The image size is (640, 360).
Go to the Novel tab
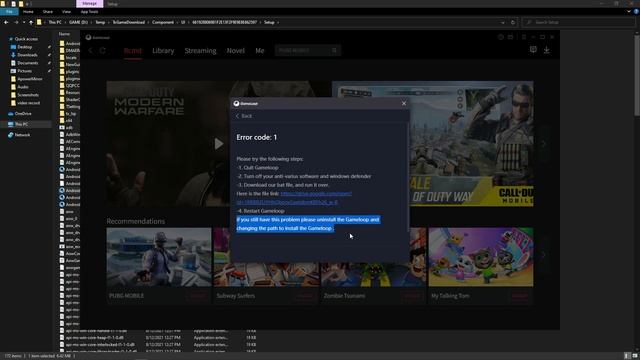tap(236, 51)
